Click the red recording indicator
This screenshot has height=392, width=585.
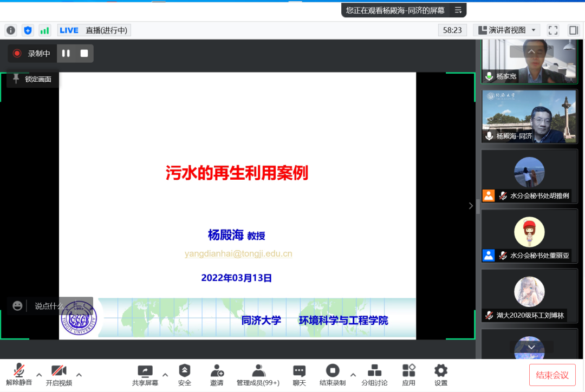point(17,54)
